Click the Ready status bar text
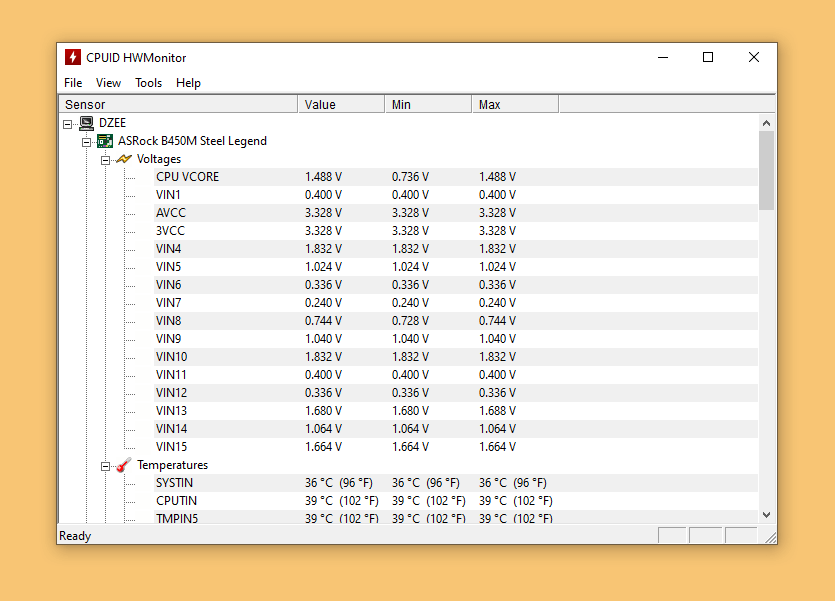 click(75, 536)
